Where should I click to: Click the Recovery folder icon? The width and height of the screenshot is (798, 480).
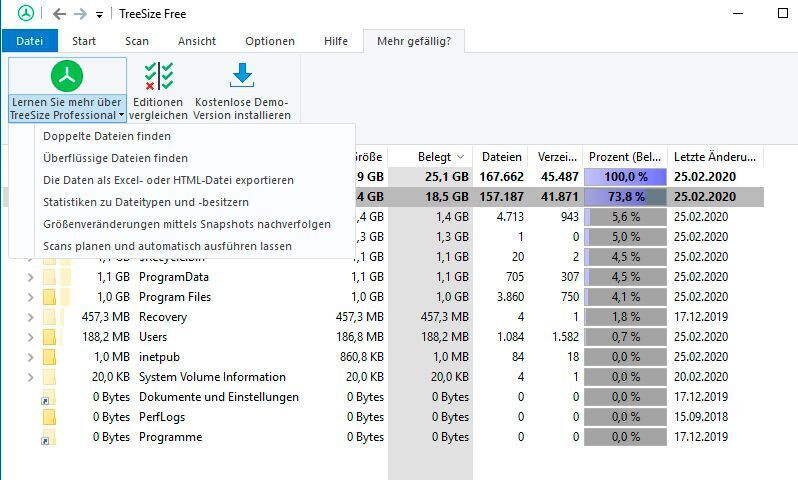tap(49, 317)
